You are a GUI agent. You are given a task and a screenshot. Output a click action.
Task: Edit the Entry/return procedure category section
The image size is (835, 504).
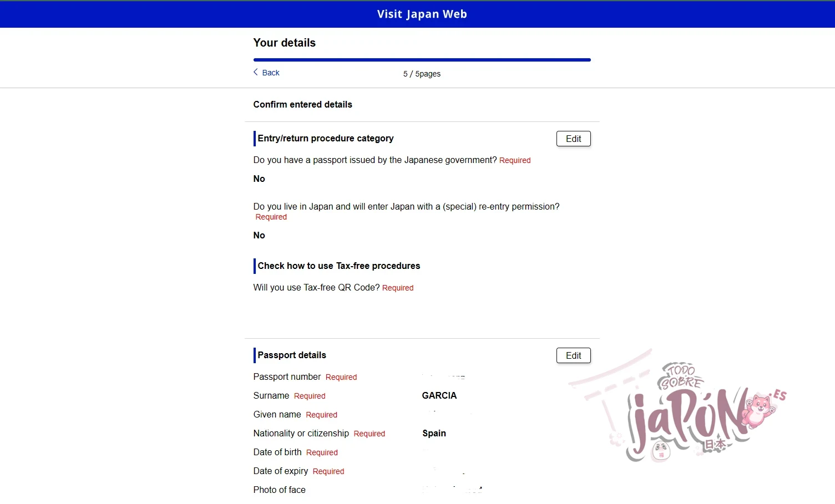(573, 139)
